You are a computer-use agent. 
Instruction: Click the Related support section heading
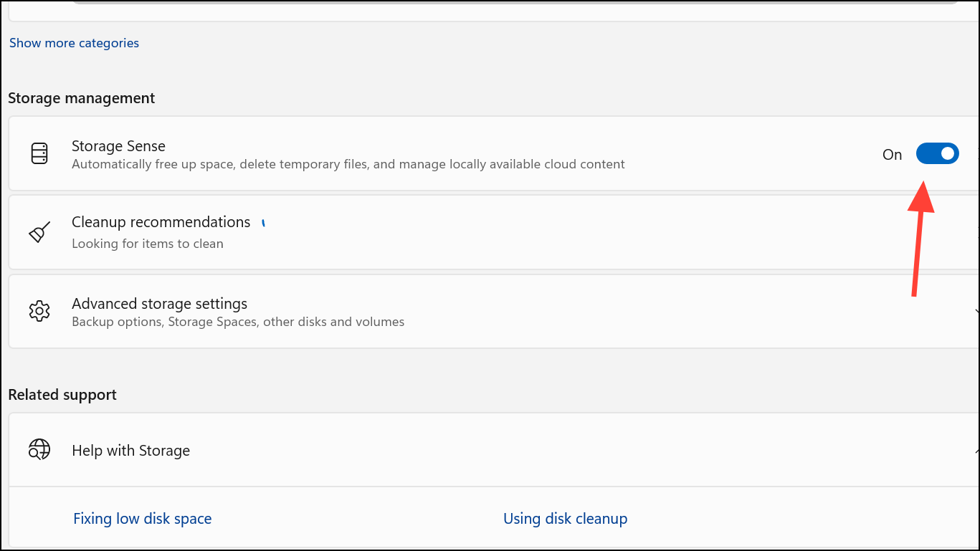62,395
